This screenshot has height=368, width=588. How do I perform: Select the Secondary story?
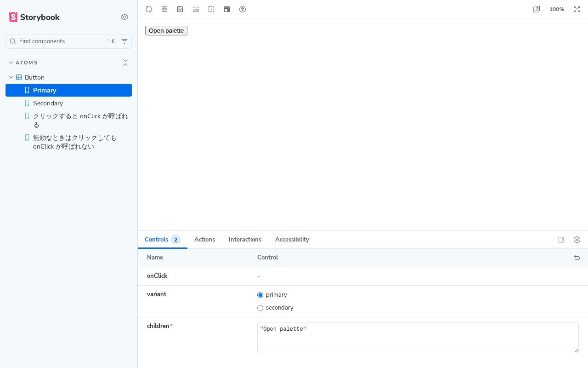coord(68,103)
